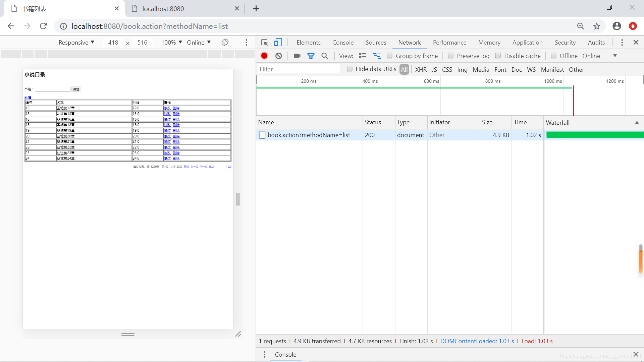Switch to the Console tab in DevTools
The width and height of the screenshot is (644, 362).
click(343, 42)
